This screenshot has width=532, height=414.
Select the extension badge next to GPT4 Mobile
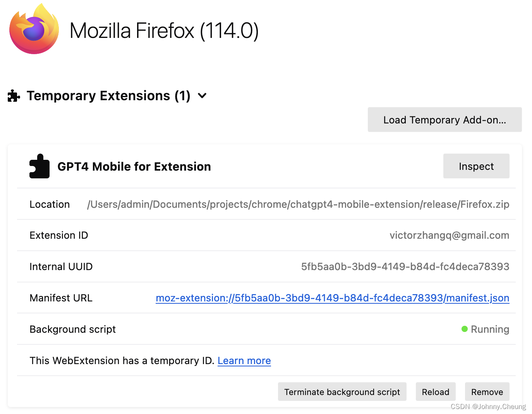39,166
